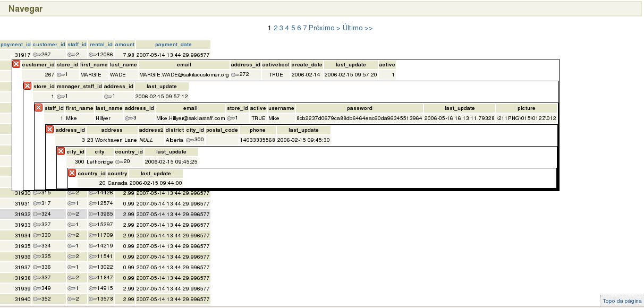Jump to Último >> page
The image size is (644, 308).
tap(358, 28)
